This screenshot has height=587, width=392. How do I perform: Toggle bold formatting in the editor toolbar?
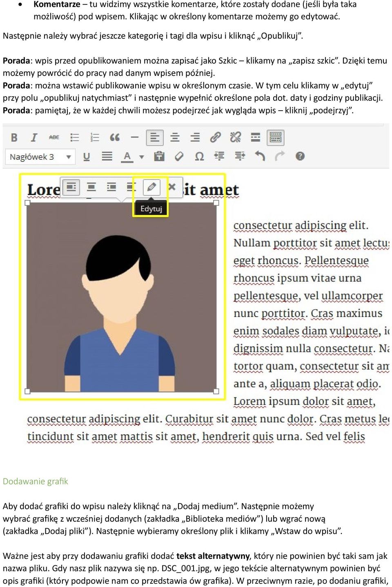point(14,138)
